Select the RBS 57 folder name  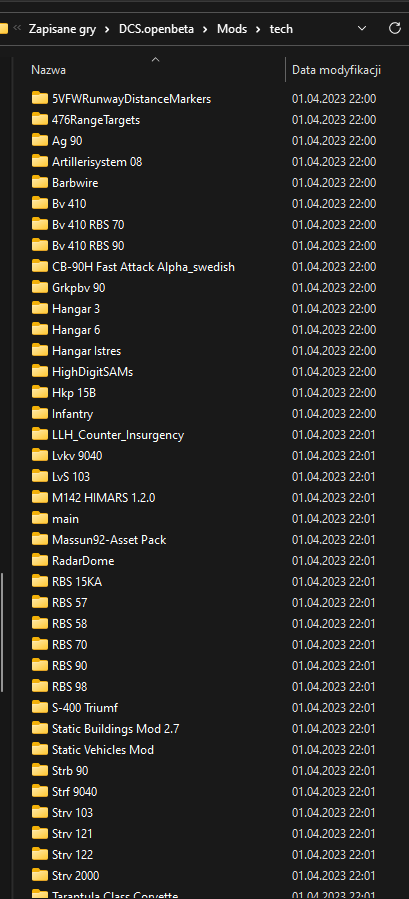69,603
